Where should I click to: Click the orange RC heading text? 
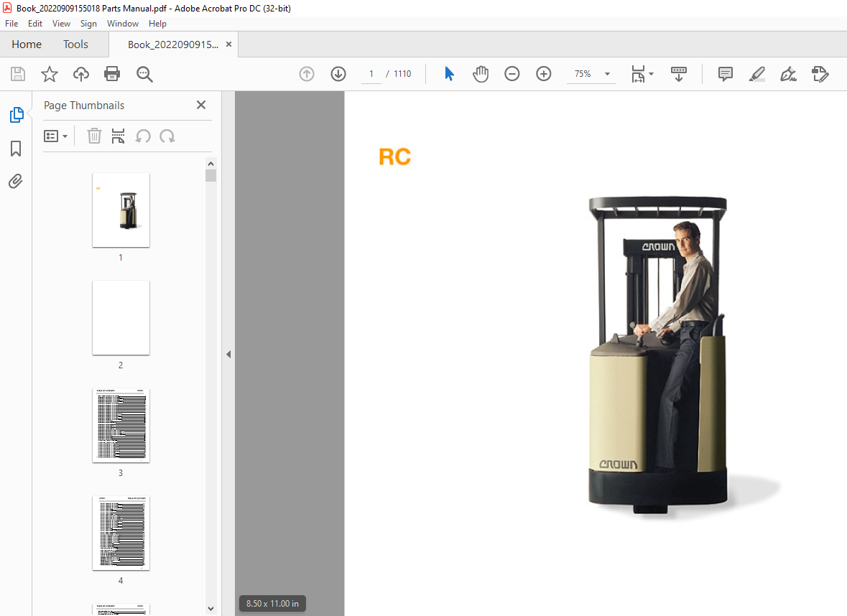coord(395,157)
